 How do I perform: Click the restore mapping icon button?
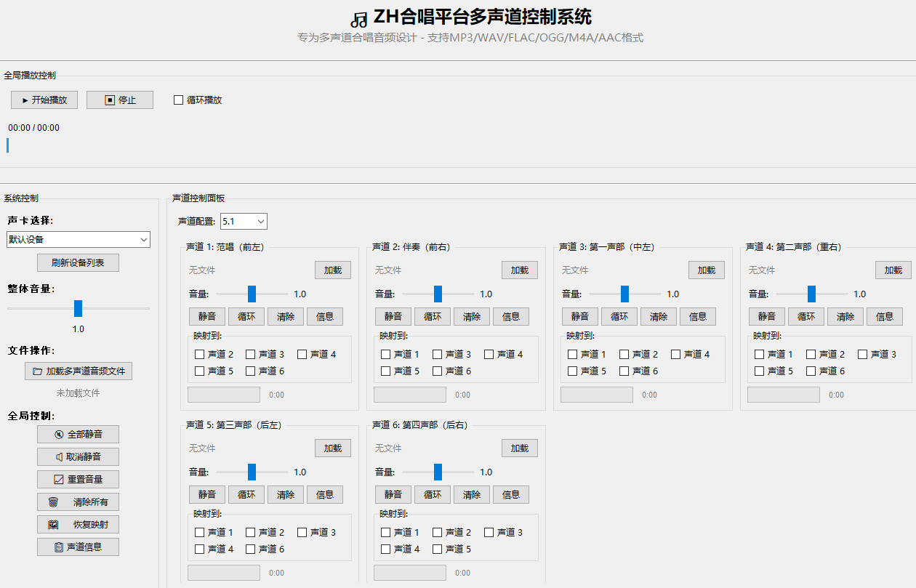click(54, 525)
